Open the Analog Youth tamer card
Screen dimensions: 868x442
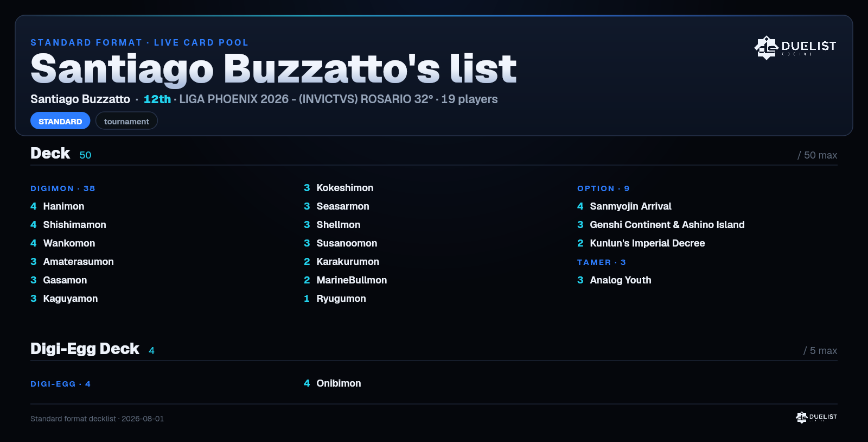coord(614,280)
